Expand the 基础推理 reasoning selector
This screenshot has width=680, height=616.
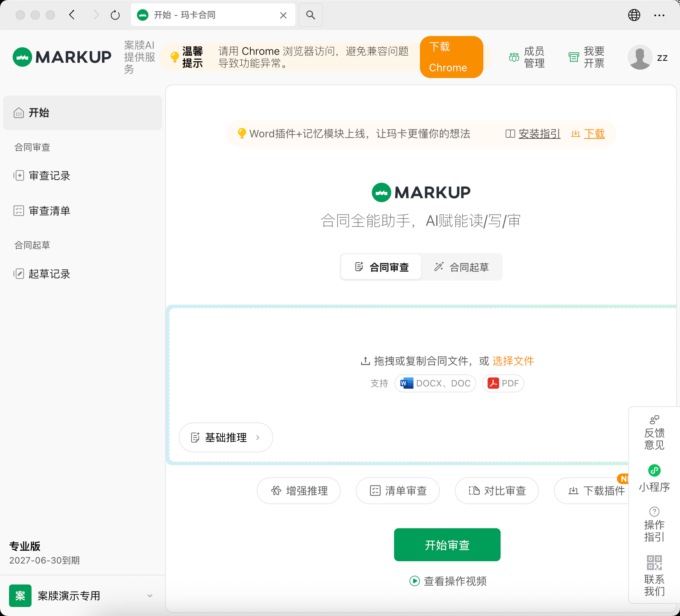226,437
